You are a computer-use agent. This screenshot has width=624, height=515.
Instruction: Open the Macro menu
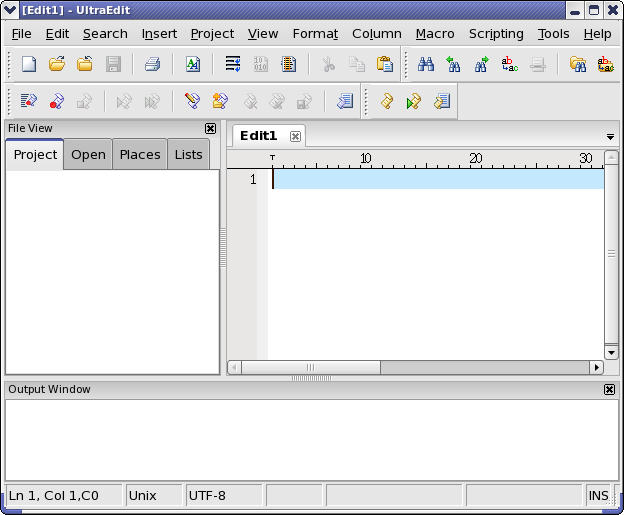(x=435, y=34)
